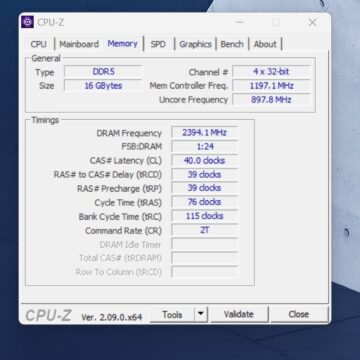Click the Bank Cycle Time value 115 clocks
360x360 pixels.
[204, 216]
